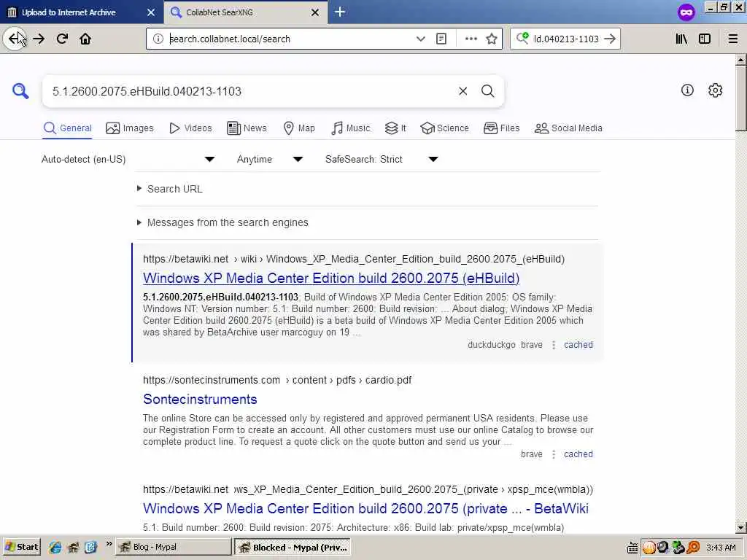Submit browser search box with arrow
747x560 pixels.
click(x=610, y=39)
